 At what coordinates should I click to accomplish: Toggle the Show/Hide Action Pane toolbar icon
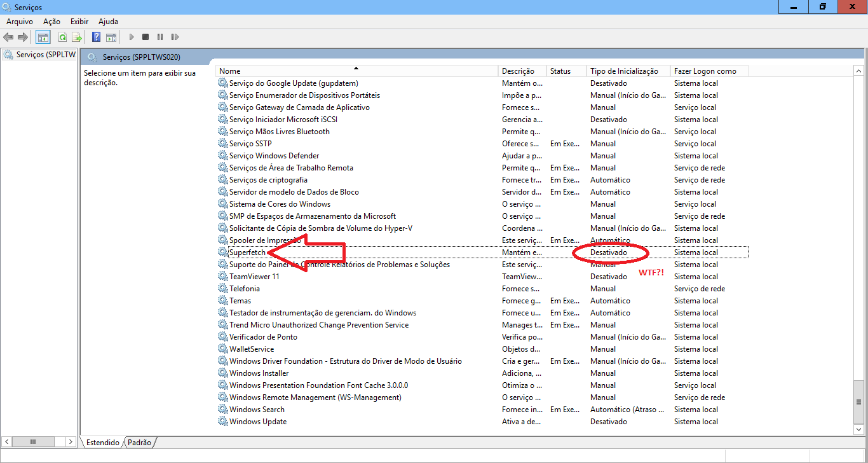(x=111, y=38)
